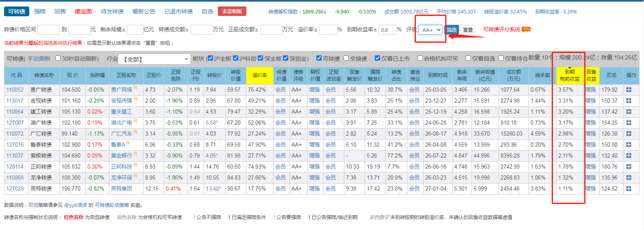This screenshot has width=644, height=230.
Task: Open the 待发转债 tab
Action: (x=112, y=11)
